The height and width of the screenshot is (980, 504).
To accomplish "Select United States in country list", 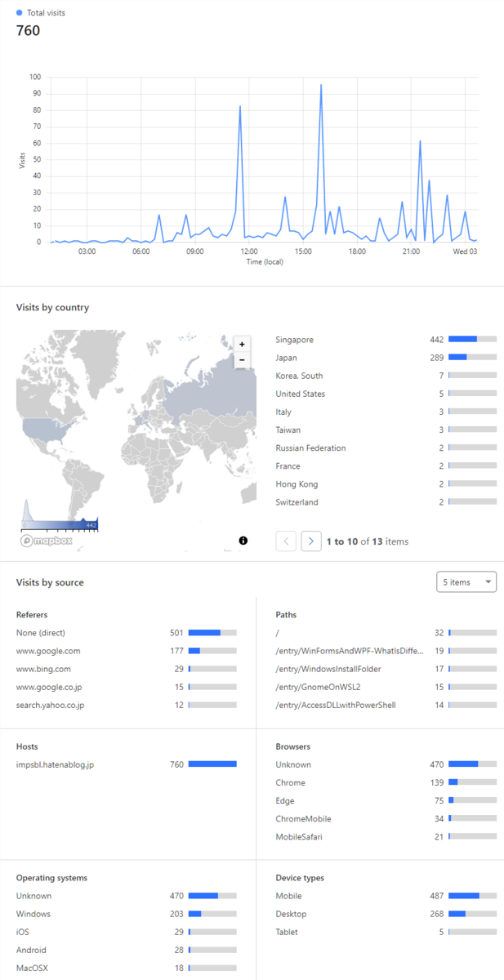I will pyautogui.click(x=386, y=394).
